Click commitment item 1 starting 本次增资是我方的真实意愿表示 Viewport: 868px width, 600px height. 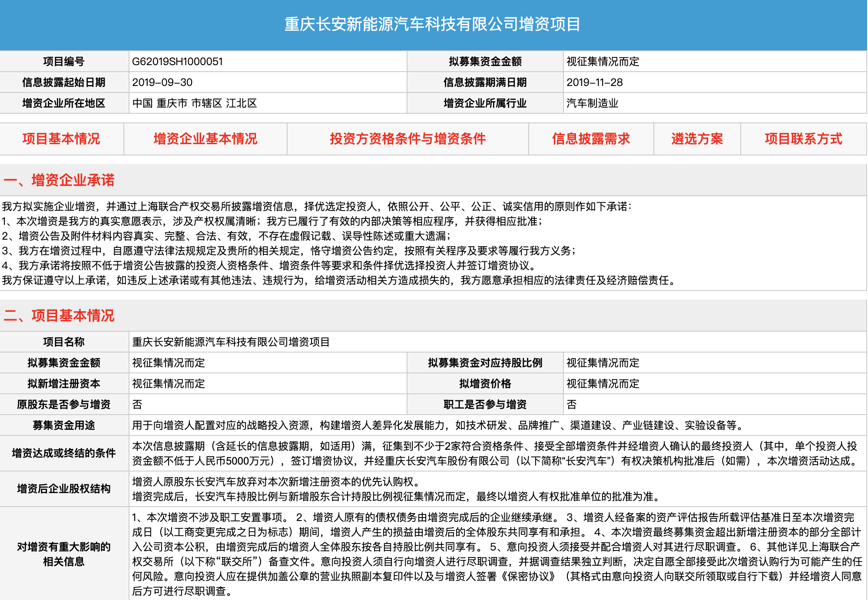tap(273, 221)
